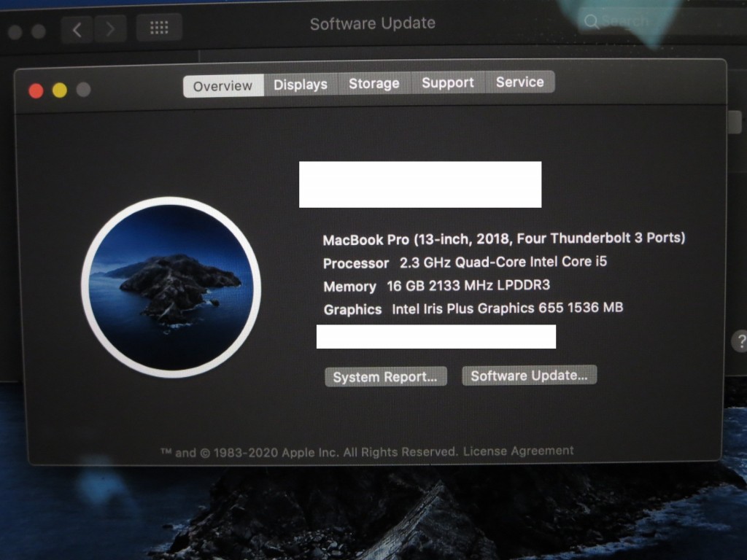The image size is (747, 560).
Task: Open the License Agreement link
Action: (x=519, y=451)
